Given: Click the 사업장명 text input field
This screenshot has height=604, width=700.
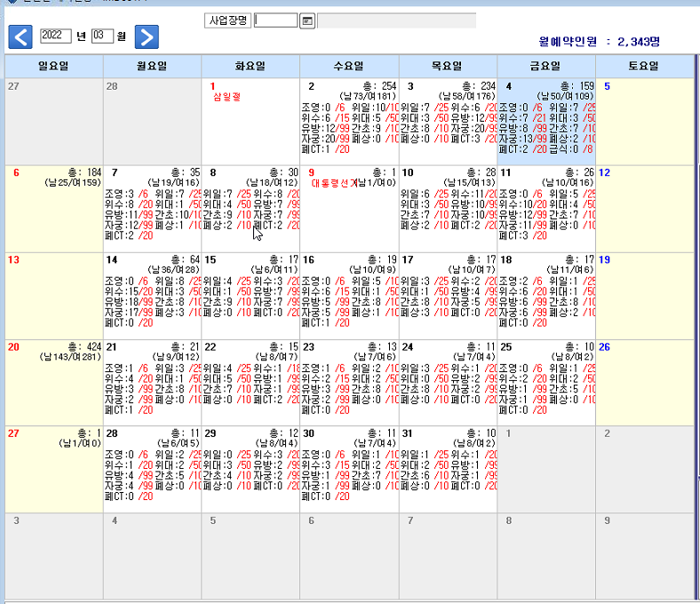Looking at the screenshot, I should 276,20.
